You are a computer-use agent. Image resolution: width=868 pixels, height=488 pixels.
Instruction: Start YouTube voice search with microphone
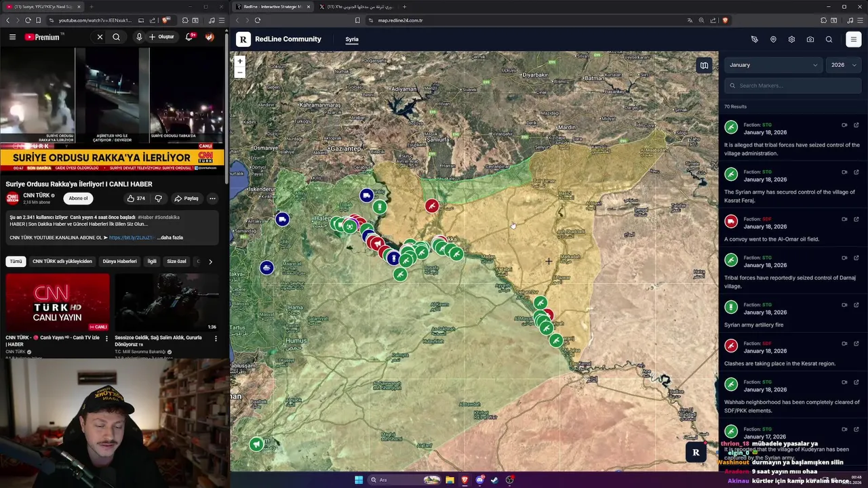pyautogui.click(x=139, y=37)
